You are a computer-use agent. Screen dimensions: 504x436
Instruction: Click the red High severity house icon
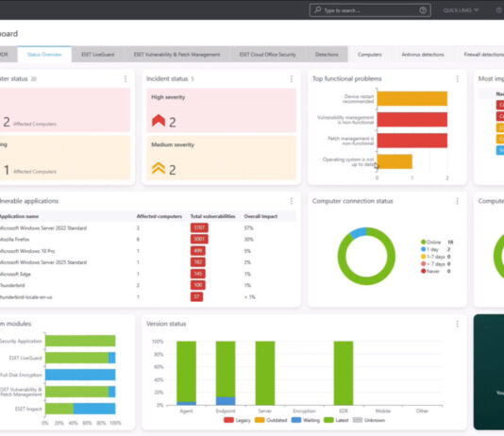[159, 121]
